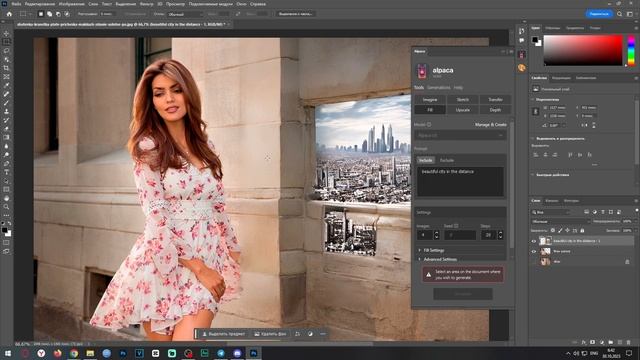Open the Выделение menu
Image resolution: width=640 pixels, height=360 pixels.
pyautogui.click(x=126, y=4)
